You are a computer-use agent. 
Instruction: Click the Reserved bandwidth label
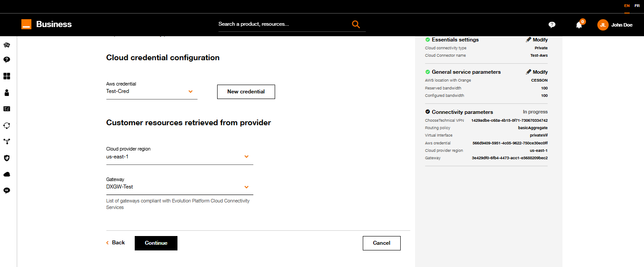[443, 88]
